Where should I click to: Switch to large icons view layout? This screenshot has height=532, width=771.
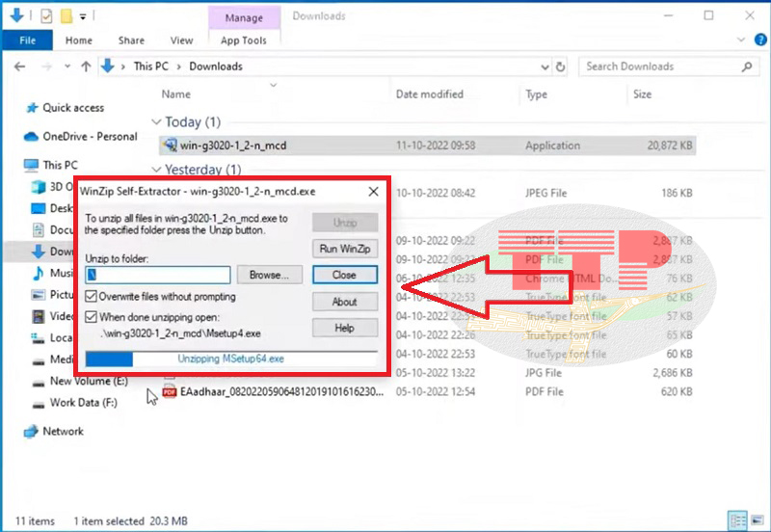tap(758, 520)
